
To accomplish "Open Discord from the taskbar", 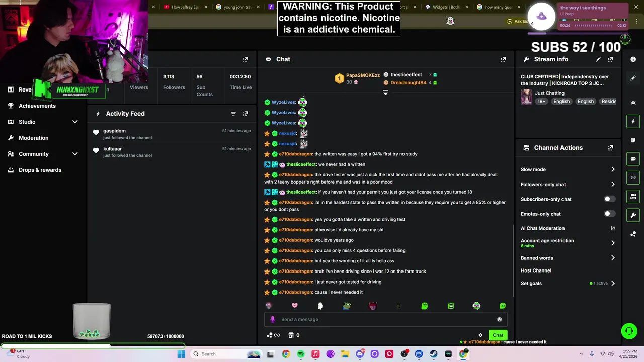I will pos(360,354).
